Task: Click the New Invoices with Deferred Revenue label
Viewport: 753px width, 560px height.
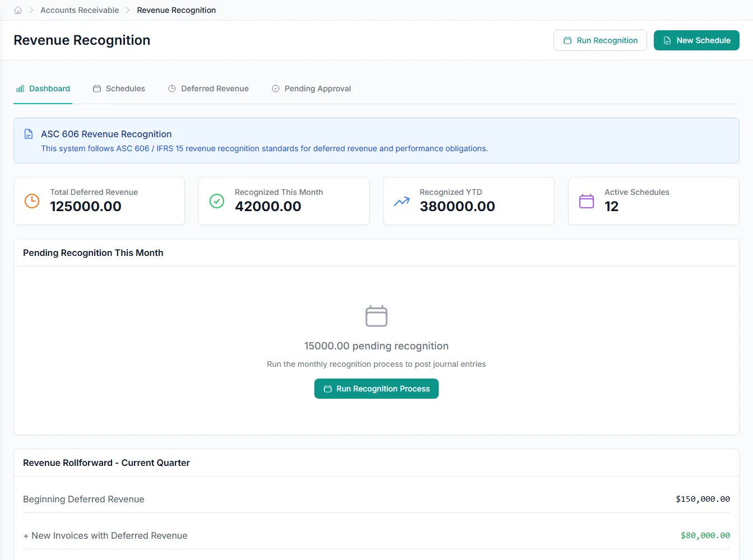Action: click(x=105, y=535)
